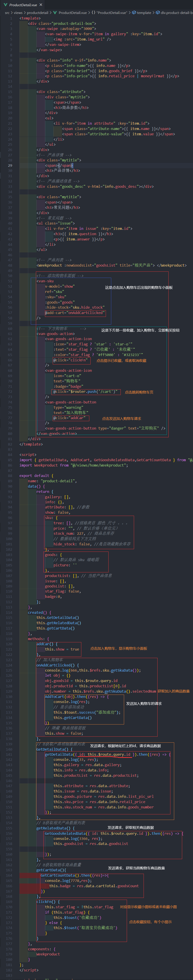The image size is (193, 980).
Task: Click the info-price paragraph line
Action: point(112,76)
